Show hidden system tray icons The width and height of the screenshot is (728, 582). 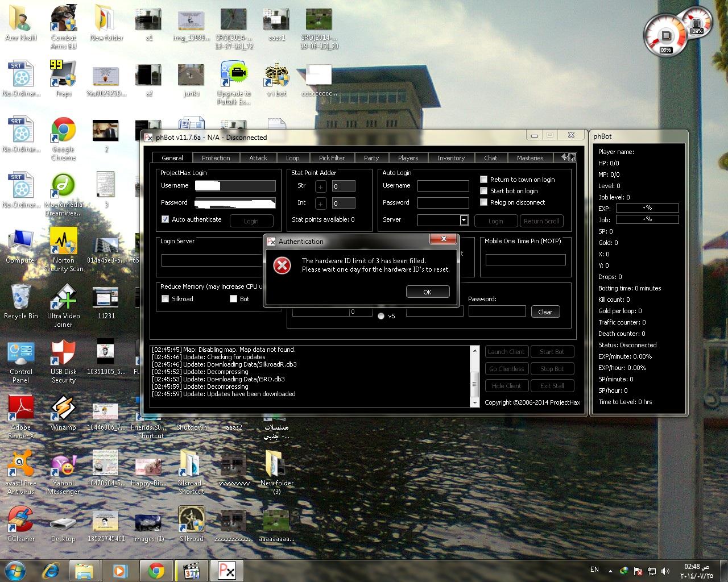tap(610, 571)
